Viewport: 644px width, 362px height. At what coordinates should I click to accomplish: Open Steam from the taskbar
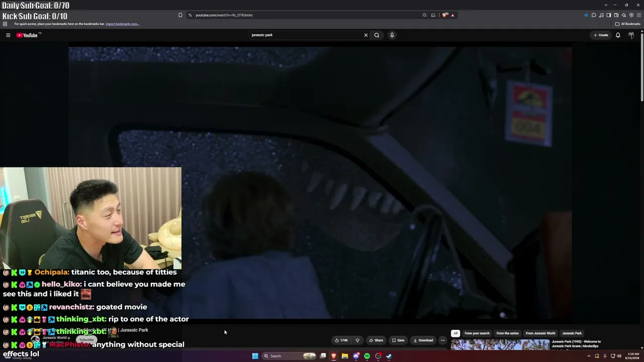[x=389, y=356]
